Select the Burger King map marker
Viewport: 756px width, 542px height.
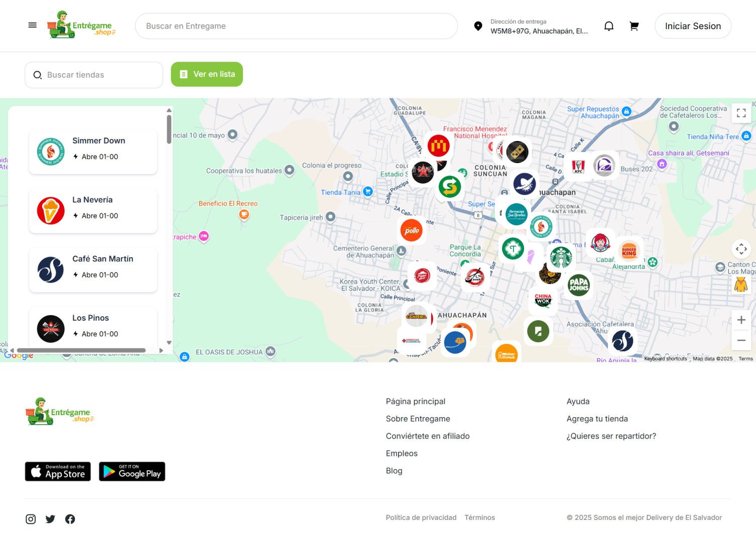coord(629,251)
